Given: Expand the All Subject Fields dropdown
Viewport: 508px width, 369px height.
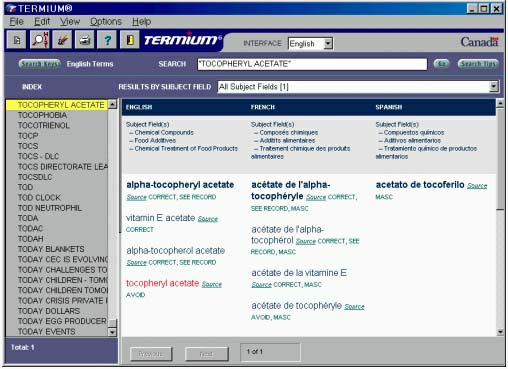Looking at the screenshot, I should pos(494,87).
